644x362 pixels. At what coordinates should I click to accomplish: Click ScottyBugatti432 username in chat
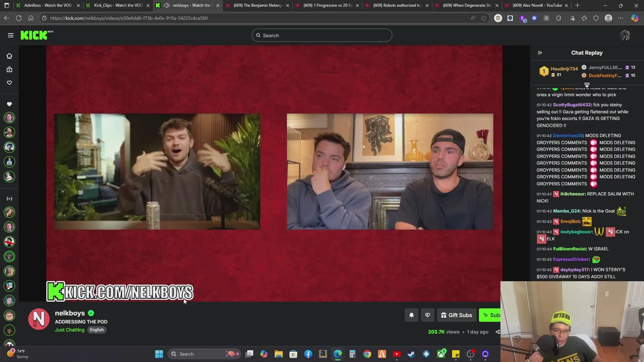click(x=572, y=105)
